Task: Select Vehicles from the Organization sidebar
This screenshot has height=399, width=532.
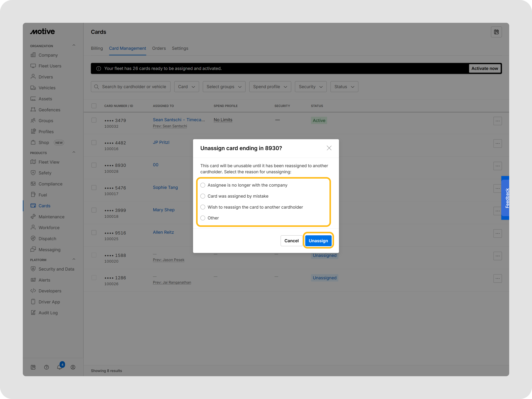Action: [x=47, y=88]
